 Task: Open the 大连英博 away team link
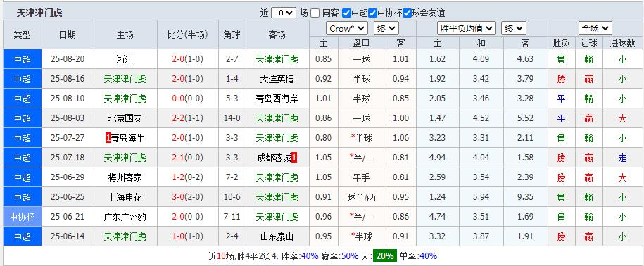pyautogui.click(x=277, y=79)
